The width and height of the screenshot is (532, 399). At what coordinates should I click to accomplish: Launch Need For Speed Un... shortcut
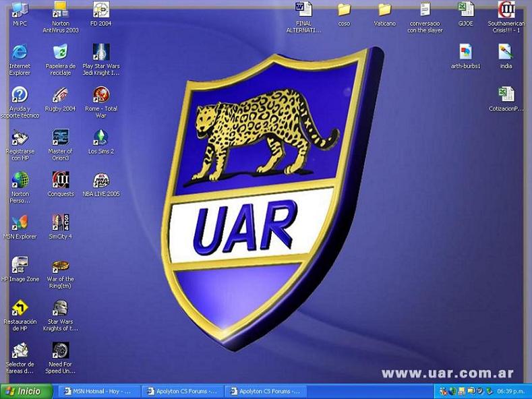pos(61,358)
